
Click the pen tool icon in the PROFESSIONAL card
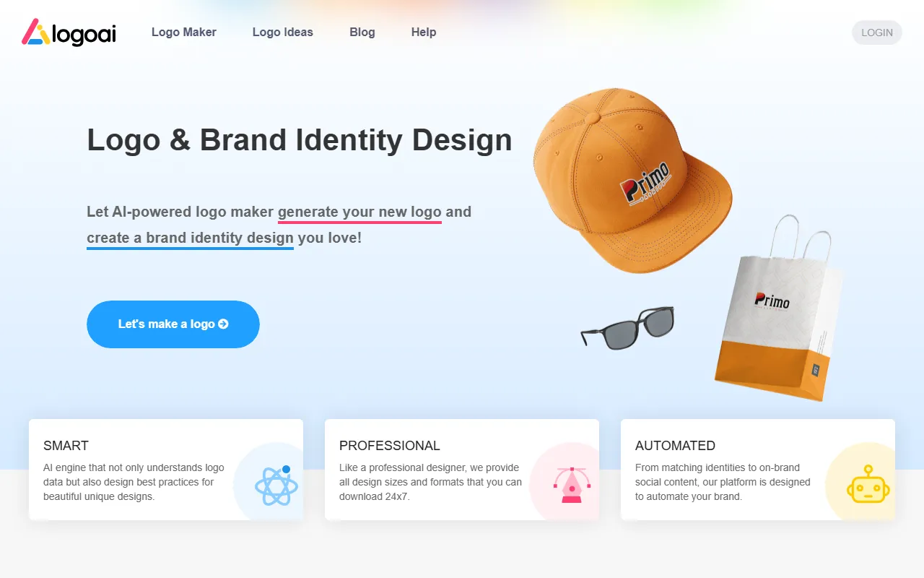point(572,485)
